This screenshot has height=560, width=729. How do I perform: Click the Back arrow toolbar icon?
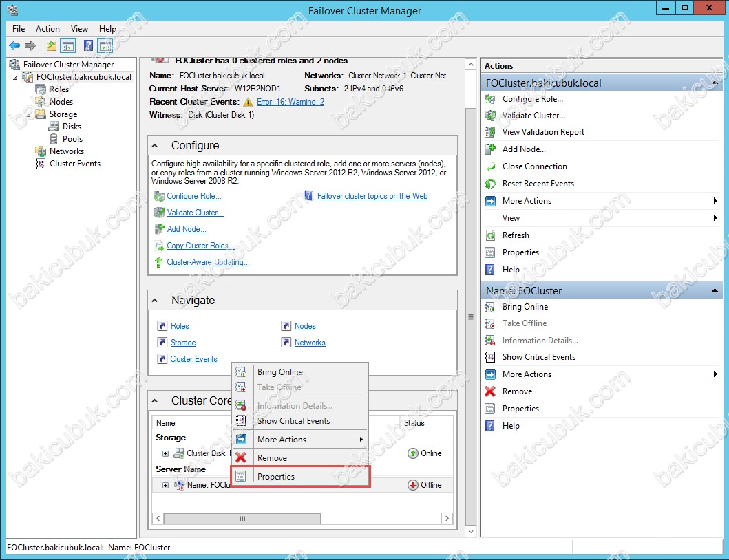tap(14, 45)
